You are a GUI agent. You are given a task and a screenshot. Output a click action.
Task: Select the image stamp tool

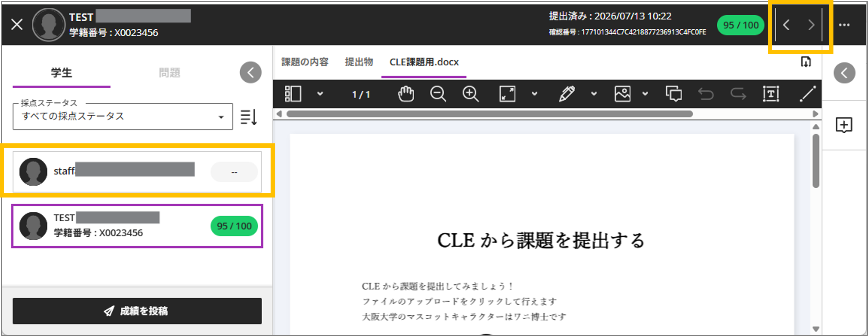tap(622, 94)
